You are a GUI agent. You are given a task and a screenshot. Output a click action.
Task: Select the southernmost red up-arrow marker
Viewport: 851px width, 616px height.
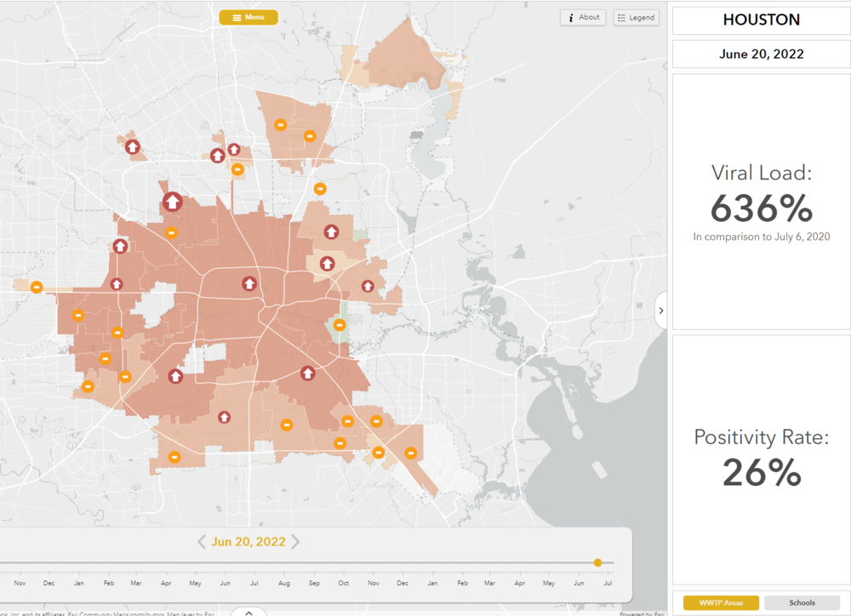(x=224, y=417)
